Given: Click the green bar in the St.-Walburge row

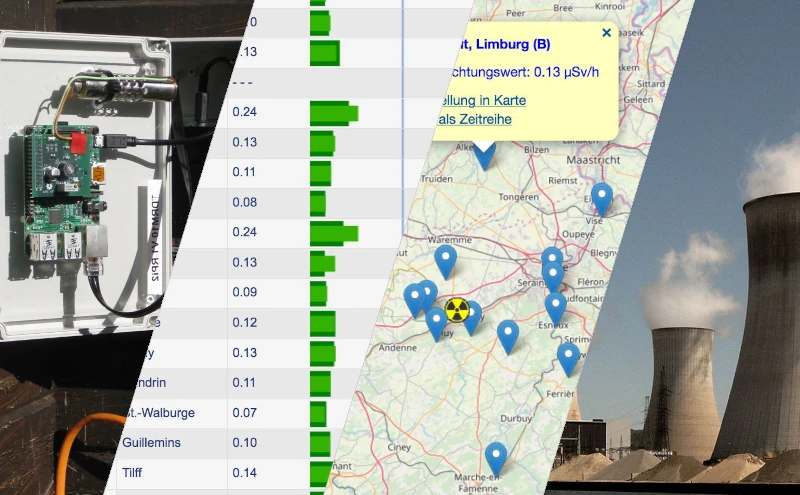Looking at the screenshot, I should click(318, 414).
